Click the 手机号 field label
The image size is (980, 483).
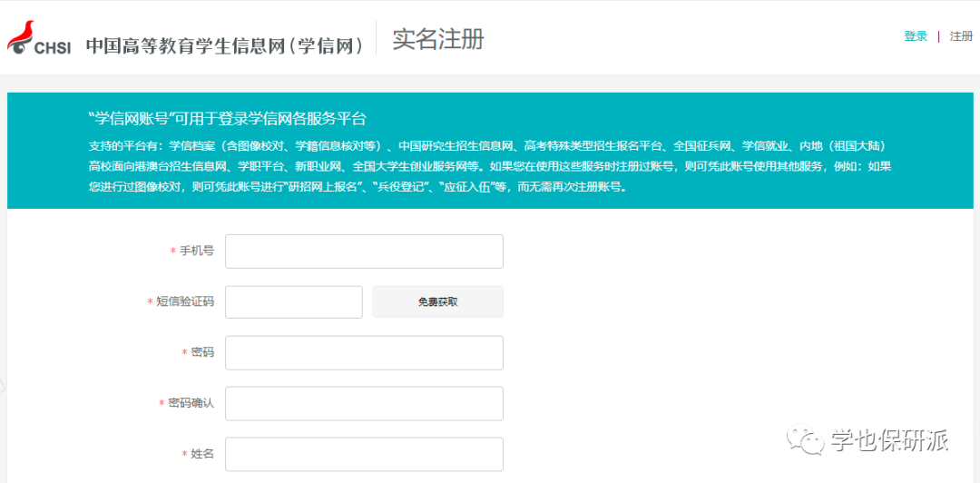point(196,251)
